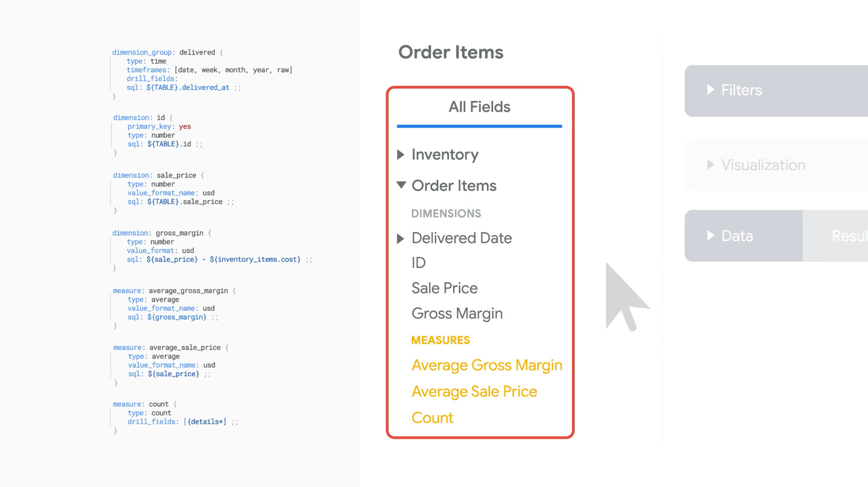
Task: Click the Order Items explore title
Action: 450,52
